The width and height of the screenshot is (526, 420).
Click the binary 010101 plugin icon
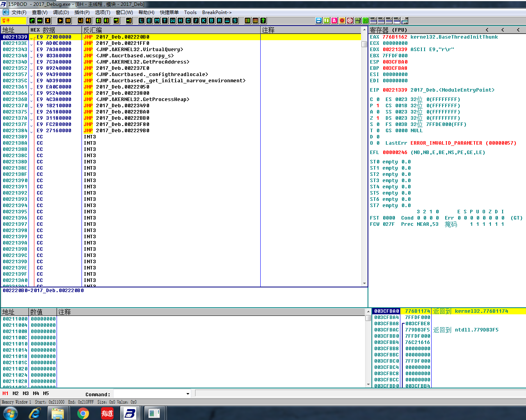pos(358,20)
